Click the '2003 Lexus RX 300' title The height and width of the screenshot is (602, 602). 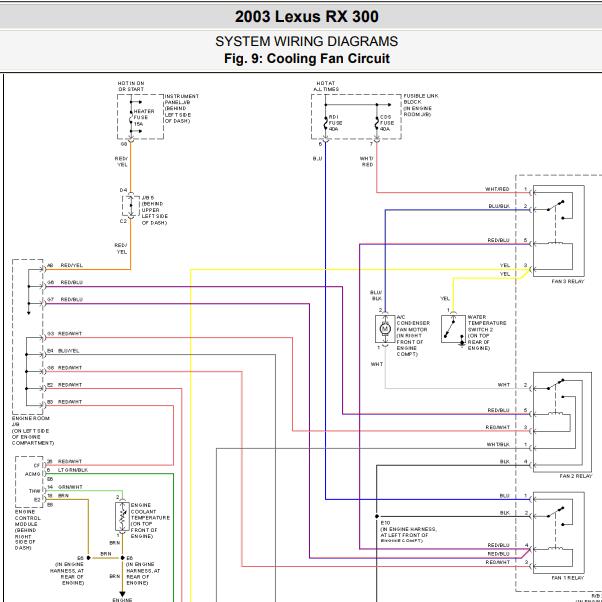(306, 17)
